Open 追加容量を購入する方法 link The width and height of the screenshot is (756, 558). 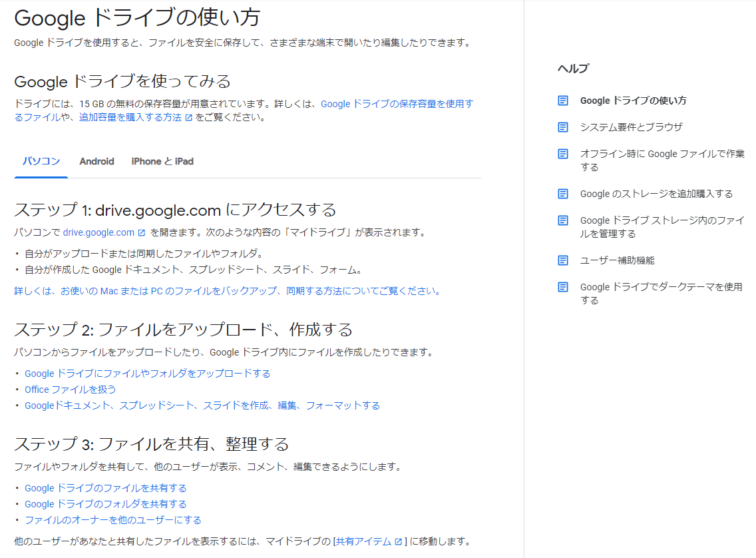[130, 117]
